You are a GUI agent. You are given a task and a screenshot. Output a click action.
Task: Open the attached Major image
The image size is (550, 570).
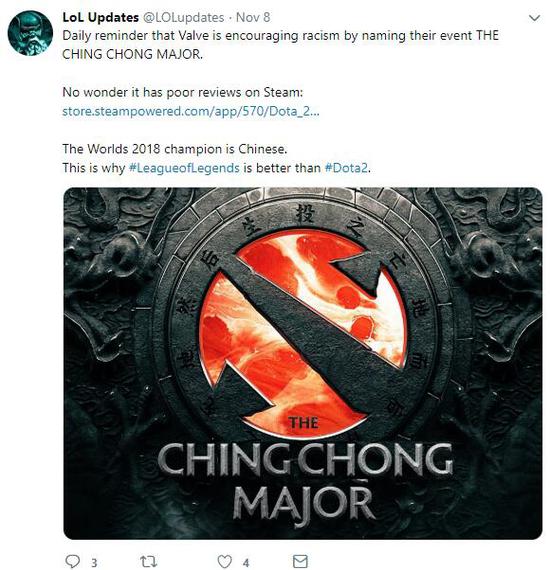[303, 363]
